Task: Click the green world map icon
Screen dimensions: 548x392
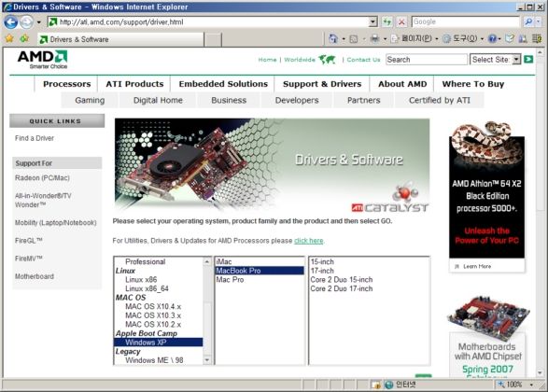Action: coord(327,60)
